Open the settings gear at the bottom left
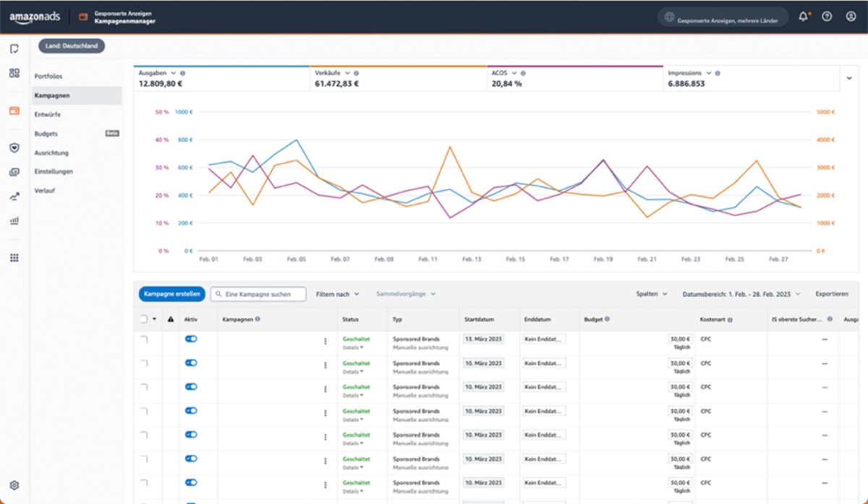The image size is (868, 504). (14, 485)
